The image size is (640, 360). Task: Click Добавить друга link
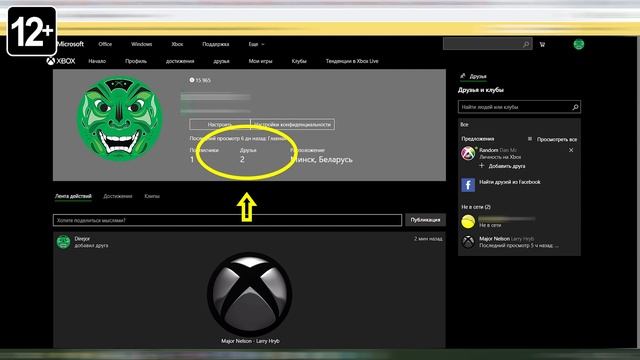502,166
